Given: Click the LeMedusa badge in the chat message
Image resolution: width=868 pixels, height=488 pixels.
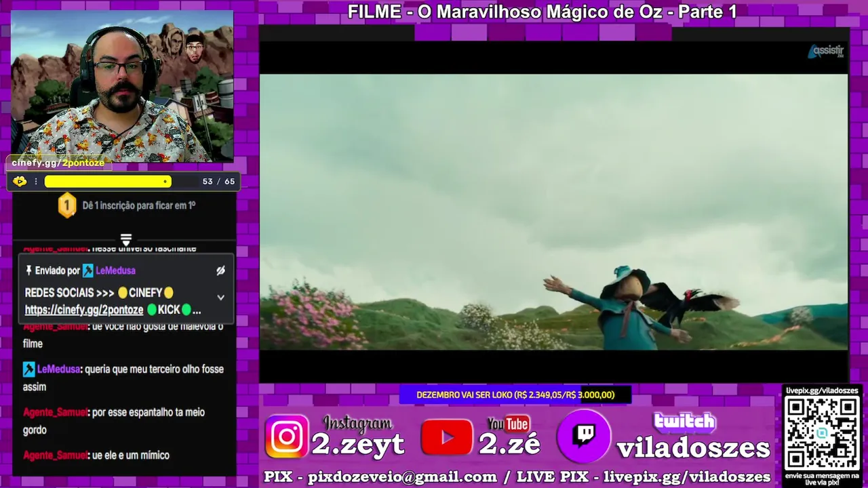Looking at the screenshot, I should [x=28, y=369].
